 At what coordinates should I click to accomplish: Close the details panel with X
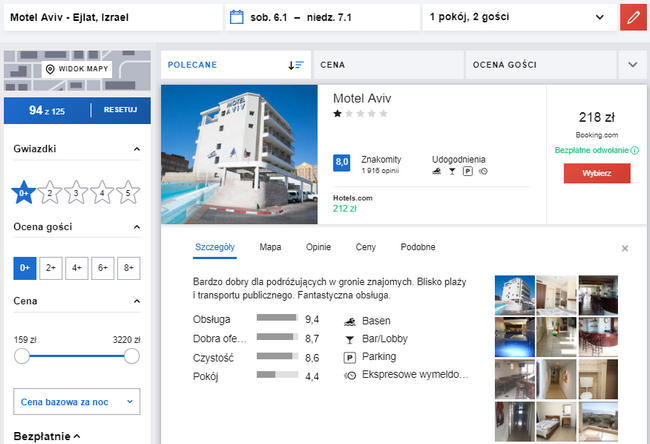625,248
